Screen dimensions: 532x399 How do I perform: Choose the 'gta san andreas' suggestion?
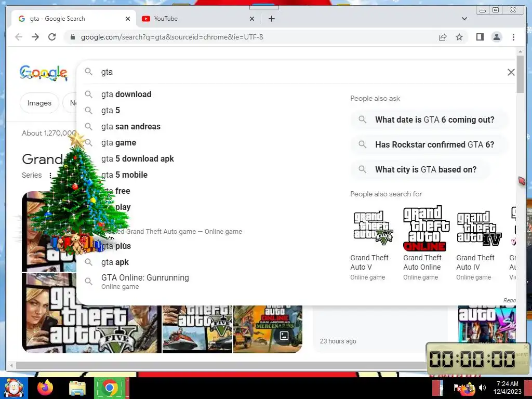pos(131,127)
